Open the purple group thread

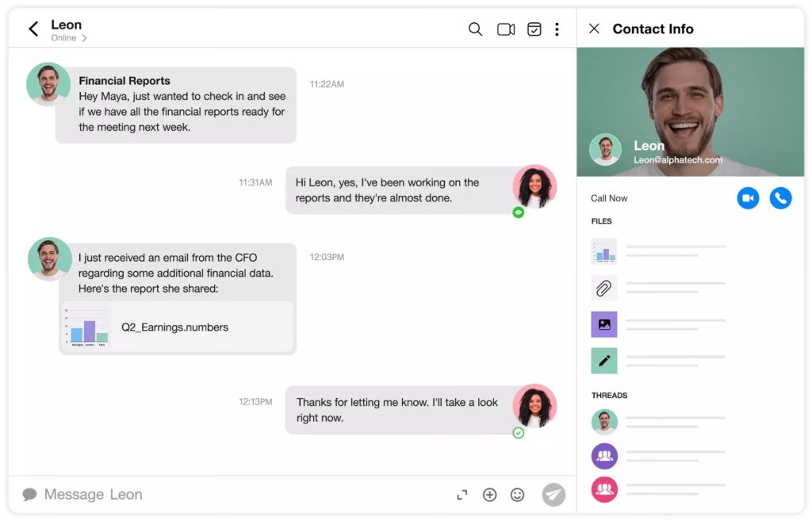604,456
